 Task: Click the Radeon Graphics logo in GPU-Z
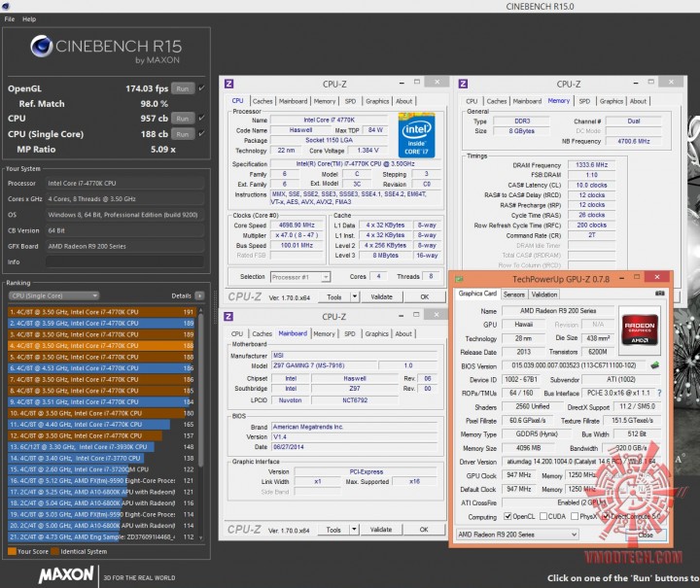[640, 329]
